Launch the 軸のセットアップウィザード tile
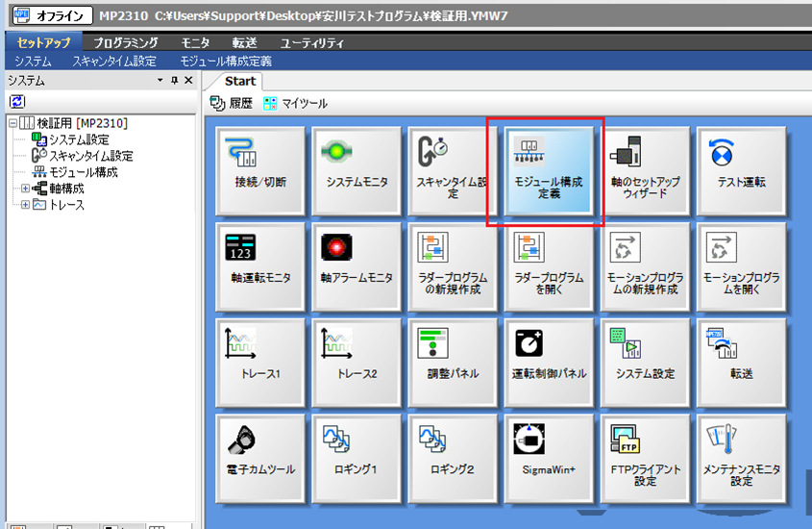This screenshot has width=812, height=529. point(645,170)
